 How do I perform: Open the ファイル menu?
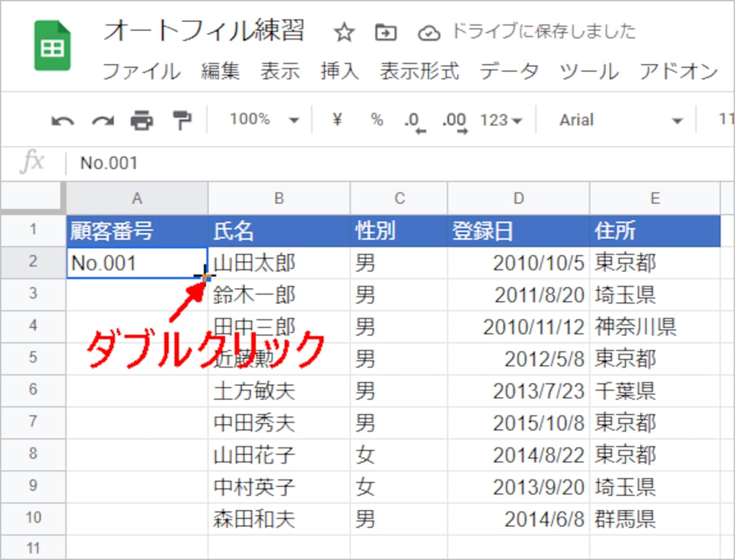click(141, 72)
